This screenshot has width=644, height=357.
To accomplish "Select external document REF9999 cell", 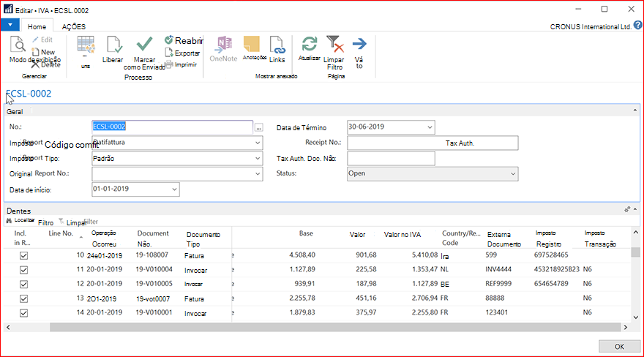I will 498,284.
